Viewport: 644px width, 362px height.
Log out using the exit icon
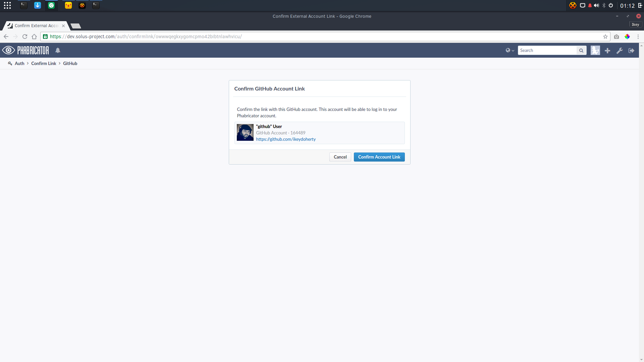tap(631, 50)
